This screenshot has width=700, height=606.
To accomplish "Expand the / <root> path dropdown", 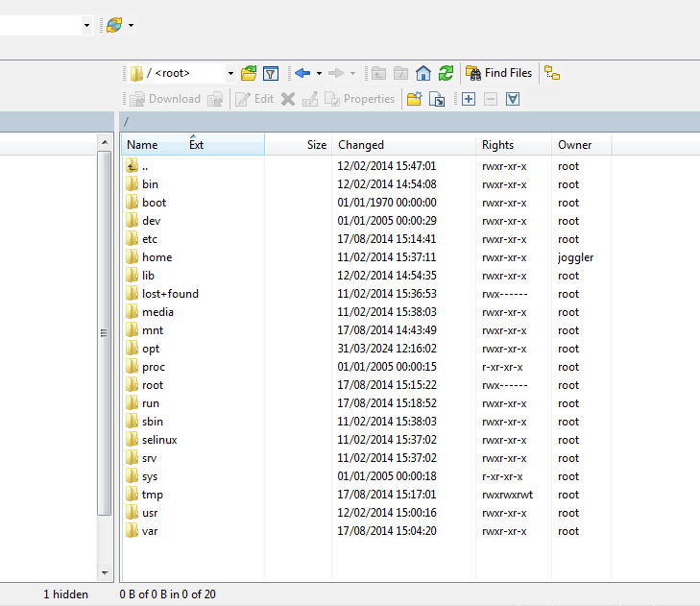I will pos(230,73).
